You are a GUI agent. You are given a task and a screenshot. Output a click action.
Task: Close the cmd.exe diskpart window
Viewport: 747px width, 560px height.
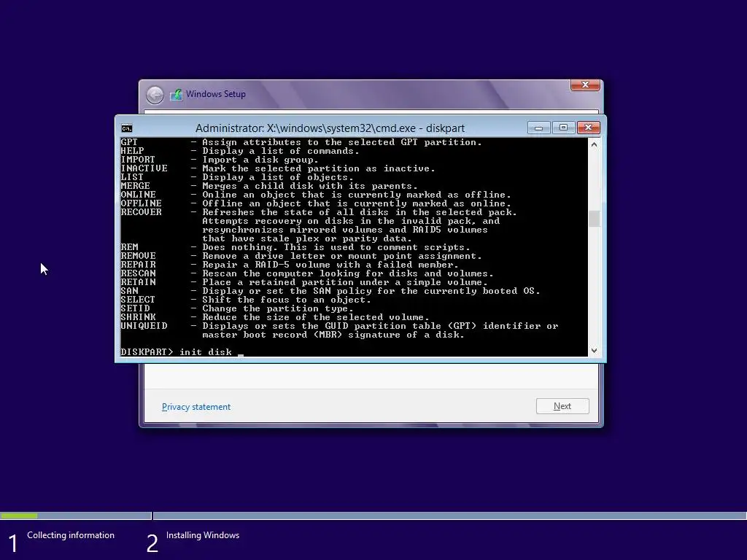(x=589, y=128)
